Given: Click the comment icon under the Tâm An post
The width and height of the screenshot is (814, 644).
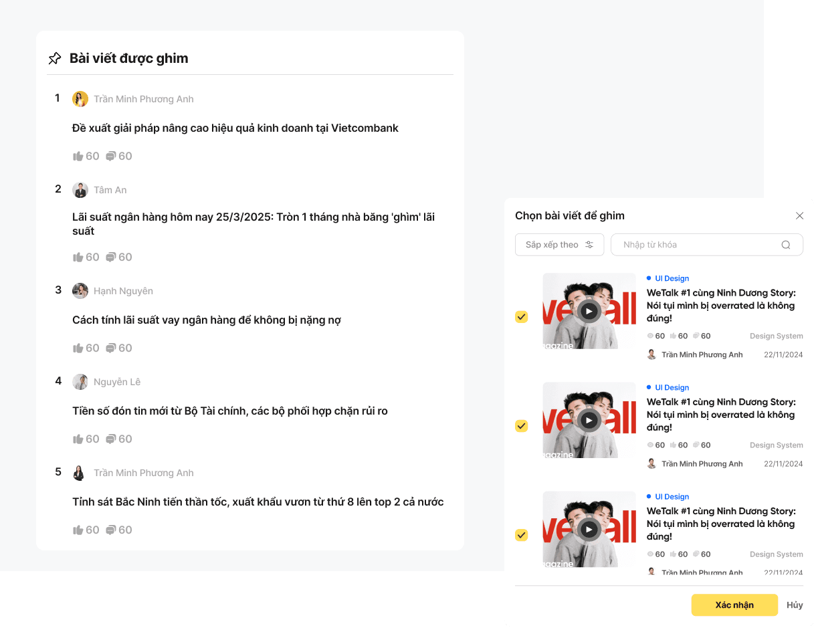Looking at the screenshot, I should pos(111,257).
